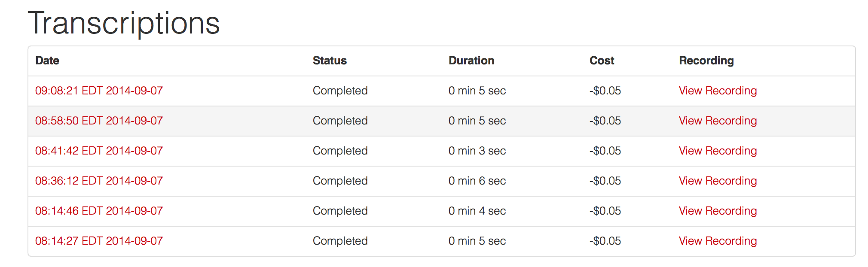View Recording for the 09:08:21 transcription
This screenshot has height=267, width=868.
[718, 91]
